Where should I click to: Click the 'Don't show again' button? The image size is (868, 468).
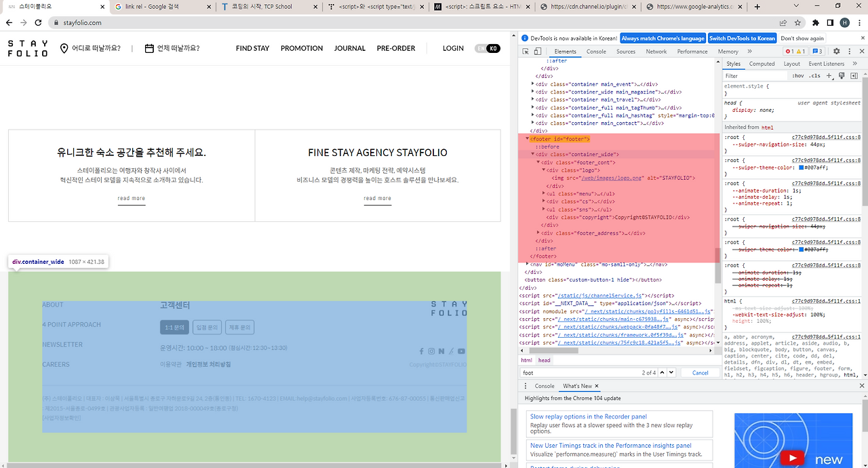click(x=802, y=39)
